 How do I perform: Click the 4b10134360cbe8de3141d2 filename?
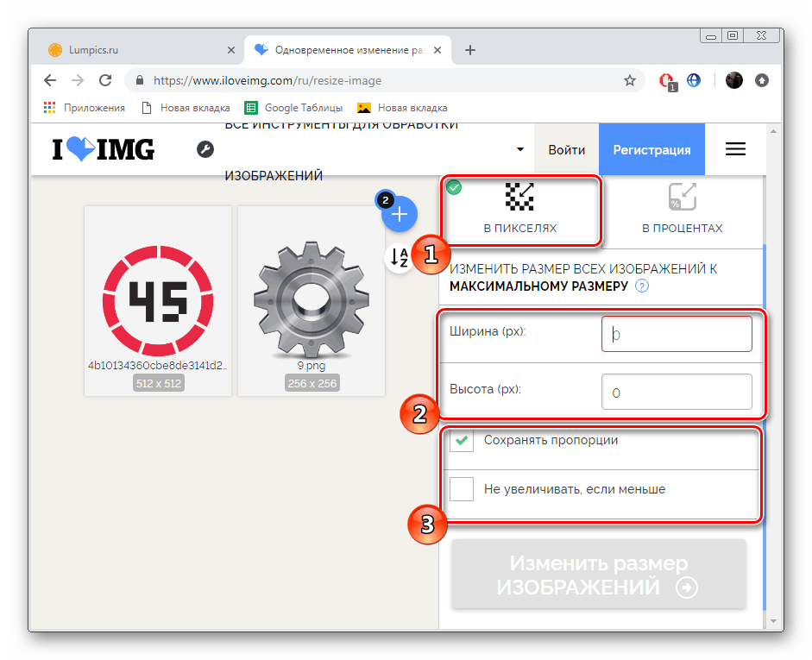click(158, 366)
